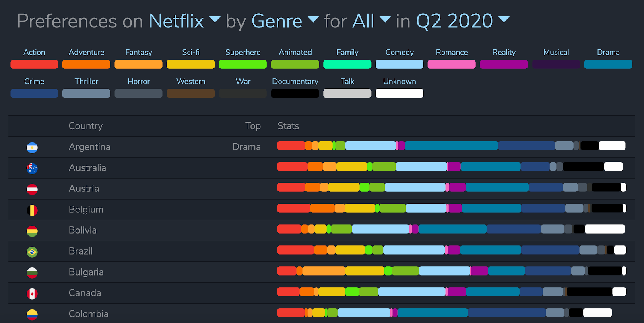Viewport: 644px width, 323px height.
Task: Click the Western legend label
Action: pyautogui.click(x=191, y=81)
